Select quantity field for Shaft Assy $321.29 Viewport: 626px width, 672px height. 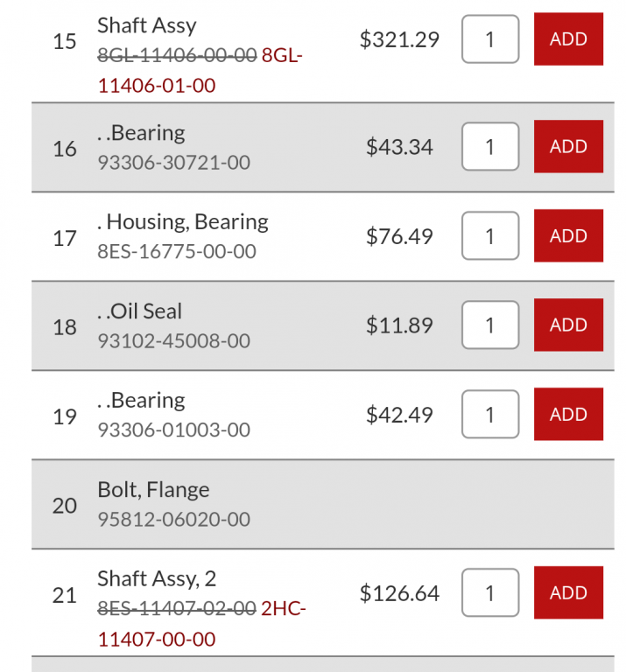[490, 39]
